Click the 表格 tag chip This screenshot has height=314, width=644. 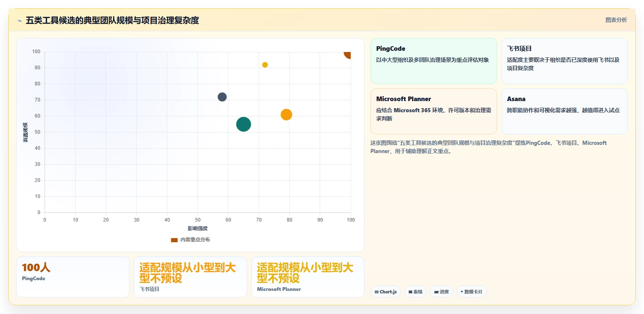click(415, 292)
